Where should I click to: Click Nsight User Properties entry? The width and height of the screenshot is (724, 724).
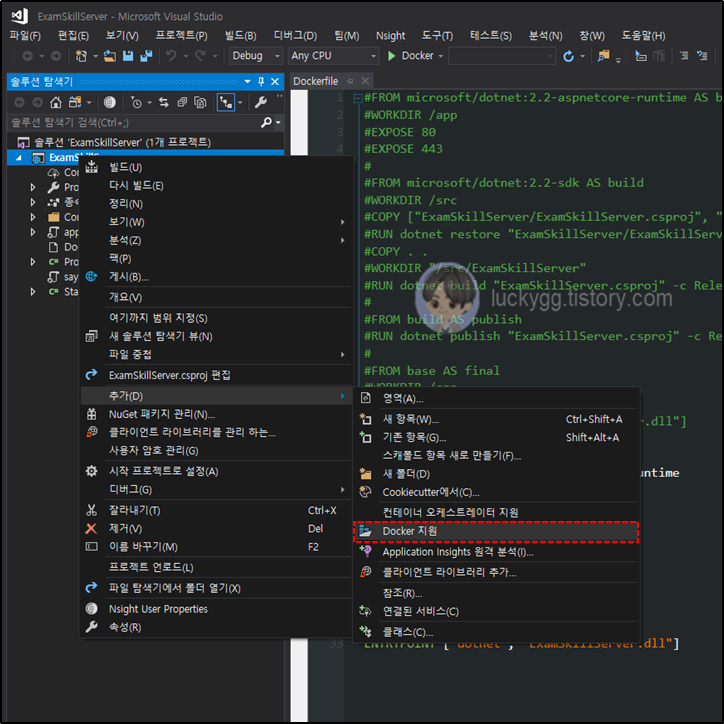[x=216, y=609]
